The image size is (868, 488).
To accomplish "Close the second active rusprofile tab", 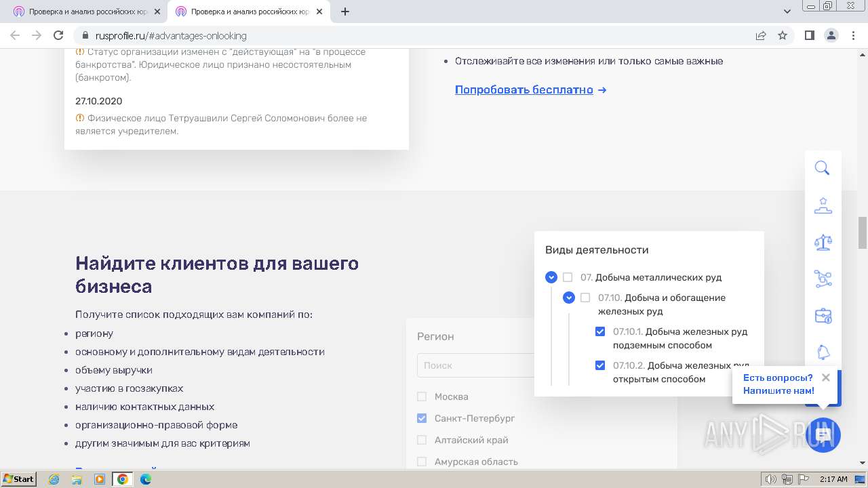I will click(x=319, y=12).
